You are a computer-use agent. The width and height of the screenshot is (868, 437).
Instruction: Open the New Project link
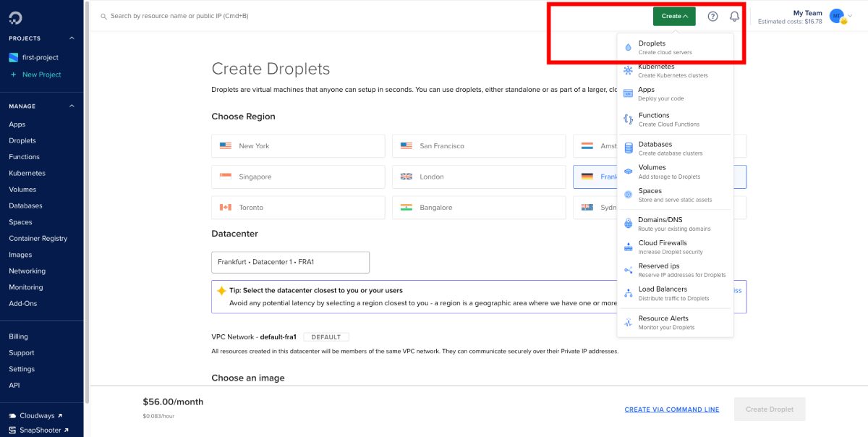click(42, 75)
